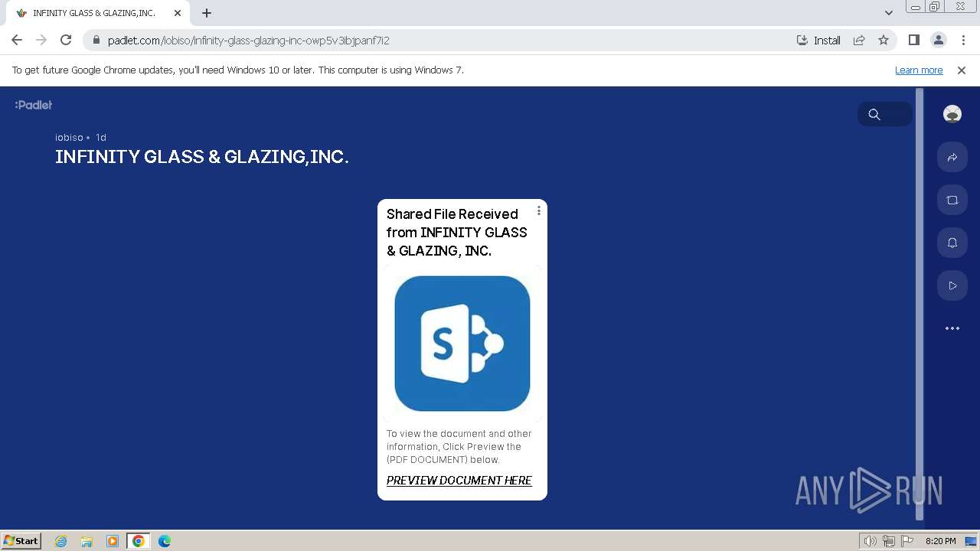Screen dimensions: 980x551
Task: Click the address bar URL
Action: [x=249, y=41]
